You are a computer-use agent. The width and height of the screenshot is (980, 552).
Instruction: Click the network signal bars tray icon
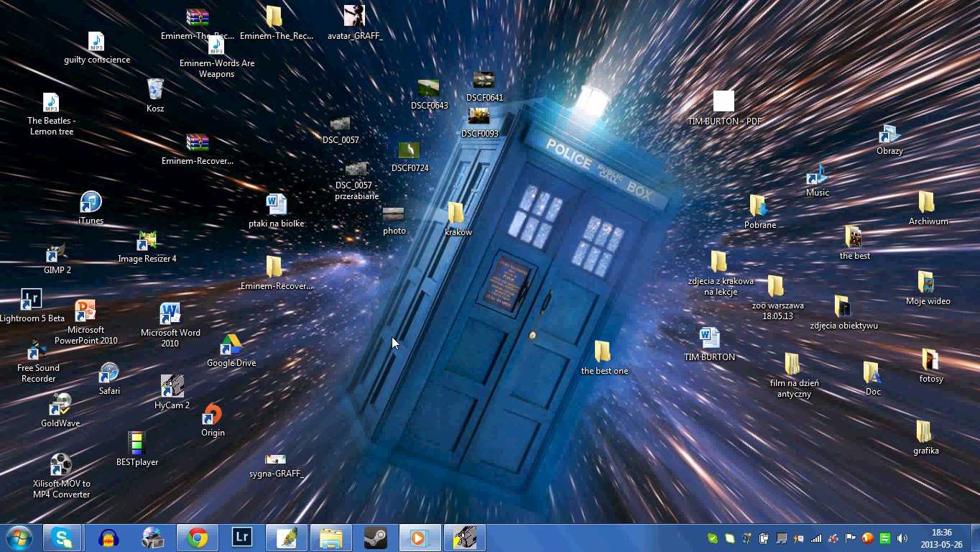click(816, 538)
